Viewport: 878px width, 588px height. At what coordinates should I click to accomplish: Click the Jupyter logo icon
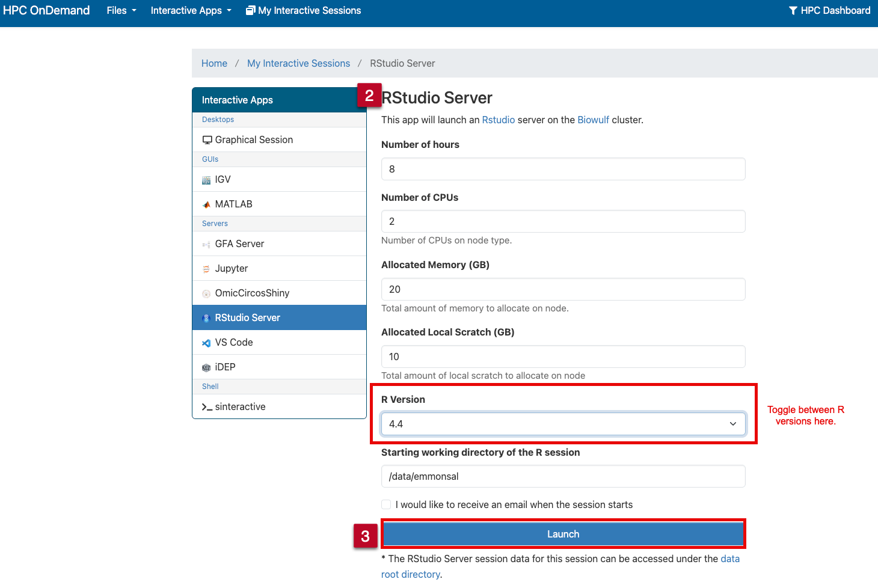pos(206,269)
